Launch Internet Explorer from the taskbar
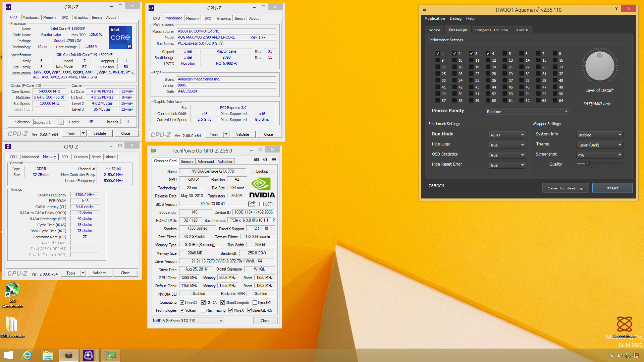 (27, 355)
